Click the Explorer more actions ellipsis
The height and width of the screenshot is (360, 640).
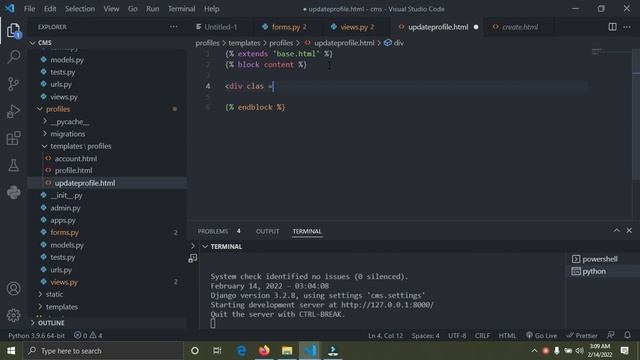[173, 27]
